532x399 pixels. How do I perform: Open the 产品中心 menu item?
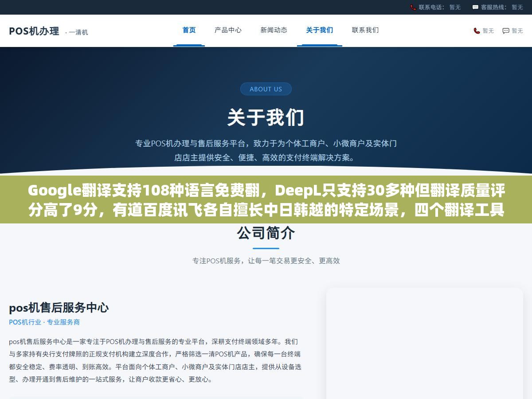[228, 30]
